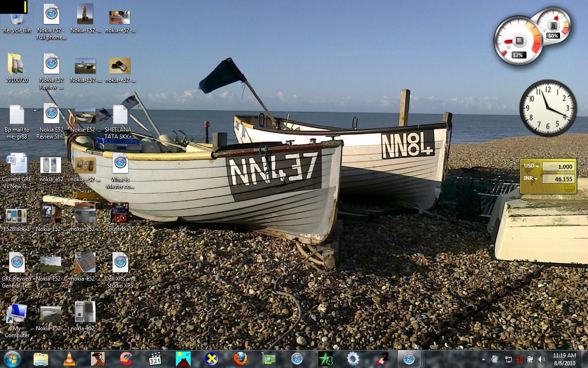Open the power options tray icon
The height and width of the screenshot is (368, 588).
[x=530, y=359]
